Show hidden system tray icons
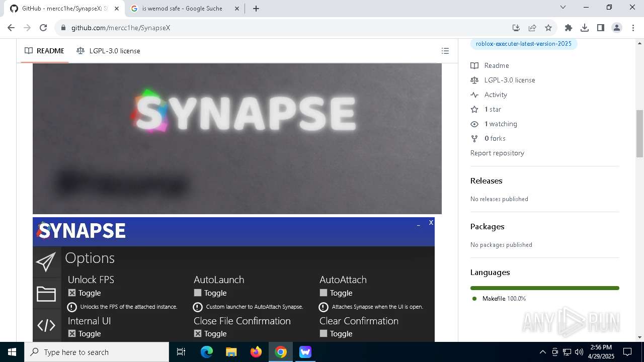 pos(542,352)
